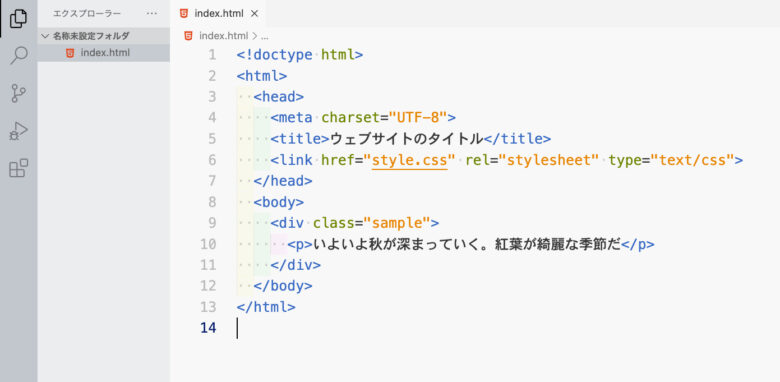Click the HTML icon beside index.html in the tree
This screenshot has height=382, width=780.
70,53
